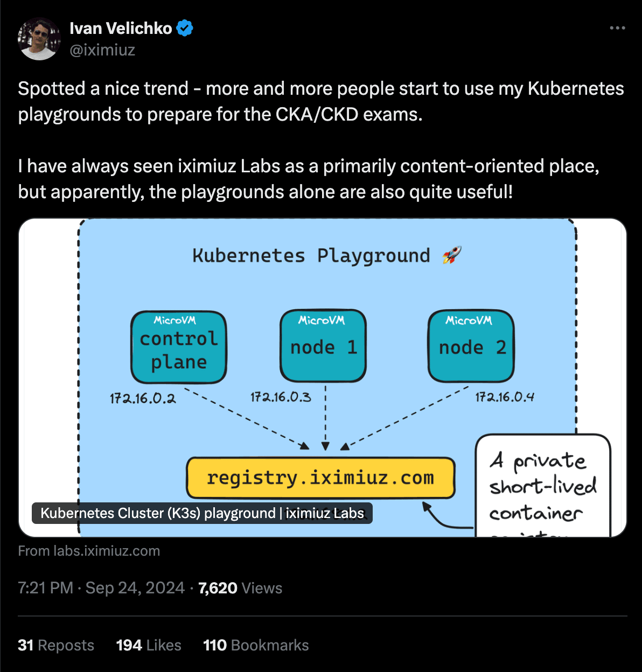
Task: Open the @iximiuz handle link
Action: 102,50
